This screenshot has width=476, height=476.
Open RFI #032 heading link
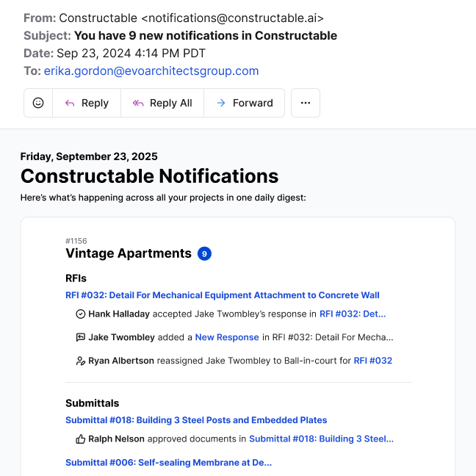(x=222, y=295)
